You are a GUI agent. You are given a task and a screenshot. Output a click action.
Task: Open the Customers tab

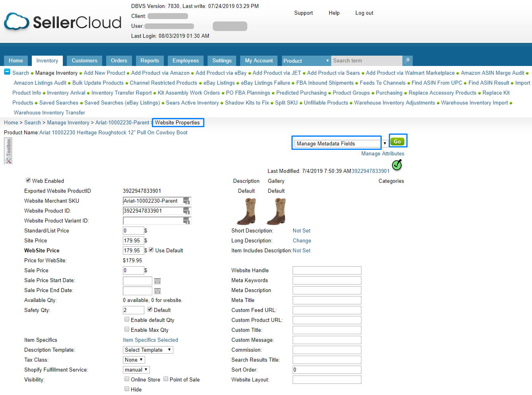click(85, 61)
